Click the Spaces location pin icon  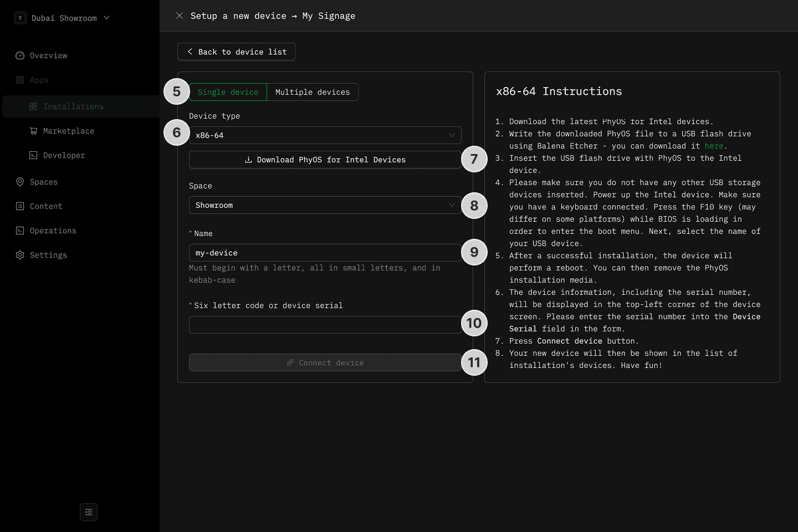pyautogui.click(x=20, y=182)
